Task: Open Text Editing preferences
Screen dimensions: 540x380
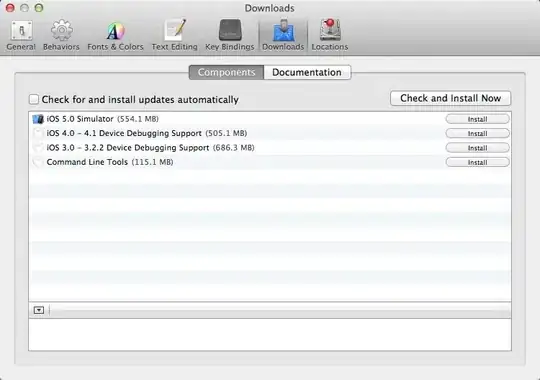Action: 175,35
